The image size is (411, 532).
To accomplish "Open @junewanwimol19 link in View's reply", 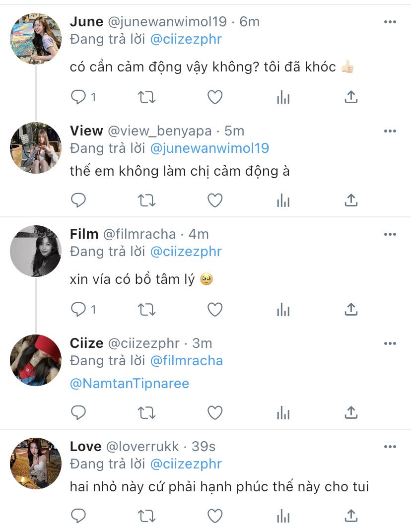I will coord(209,148).
